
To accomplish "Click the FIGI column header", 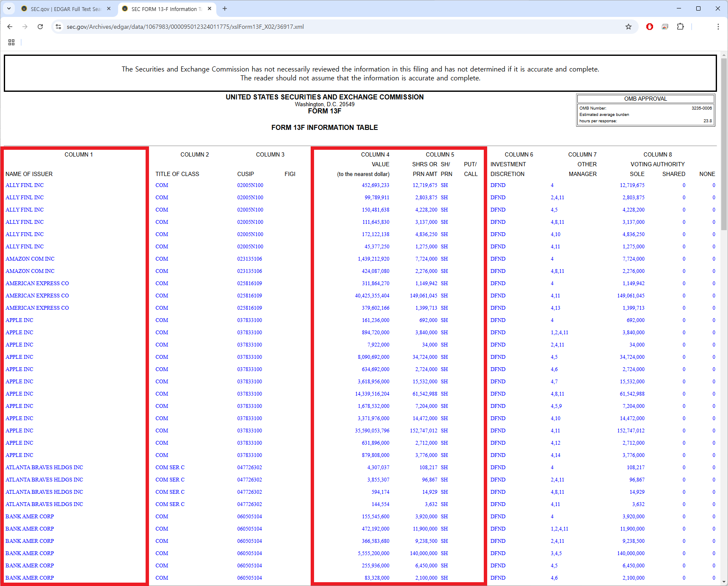I will tap(290, 174).
